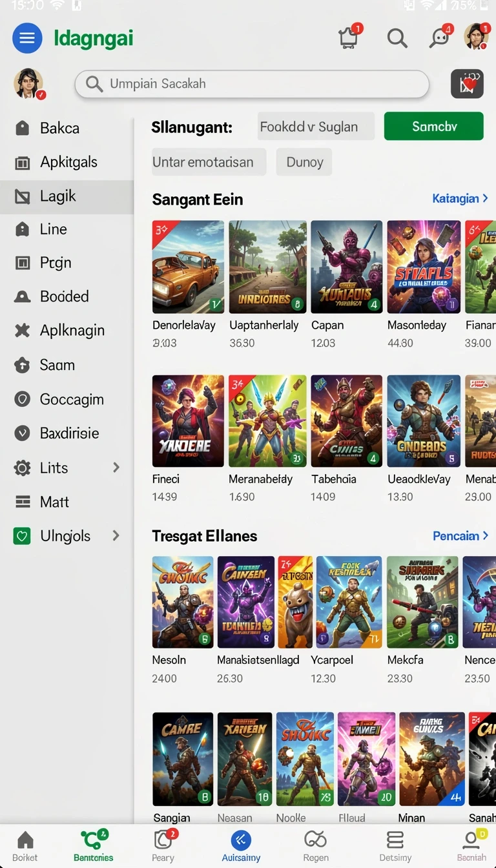Open the dark wishlist heart icon button
This screenshot has height=868, width=496.
coord(467,84)
